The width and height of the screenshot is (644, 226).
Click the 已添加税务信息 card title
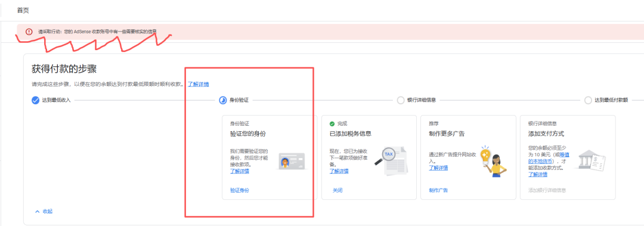[351, 134]
